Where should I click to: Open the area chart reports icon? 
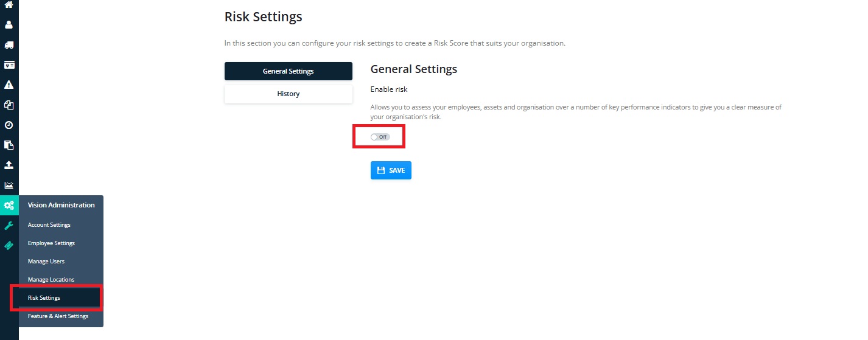(x=9, y=186)
